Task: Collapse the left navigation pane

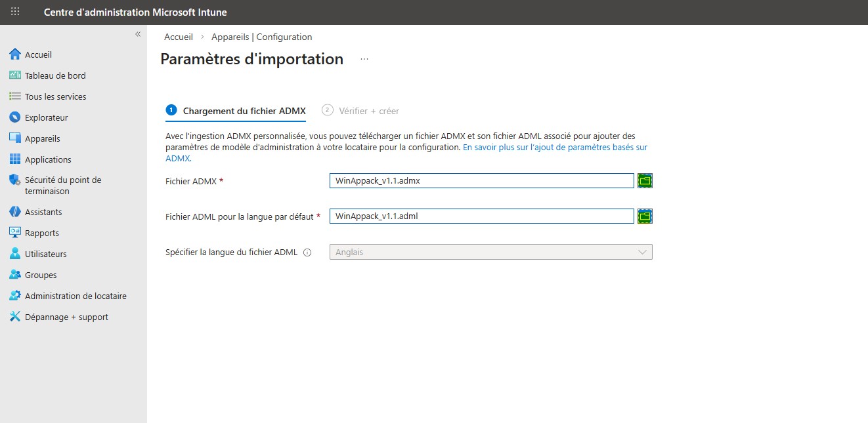Action: click(138, 34)
